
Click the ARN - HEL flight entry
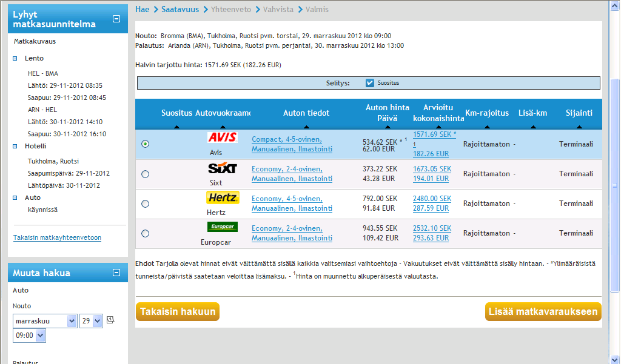click(42, 110)
